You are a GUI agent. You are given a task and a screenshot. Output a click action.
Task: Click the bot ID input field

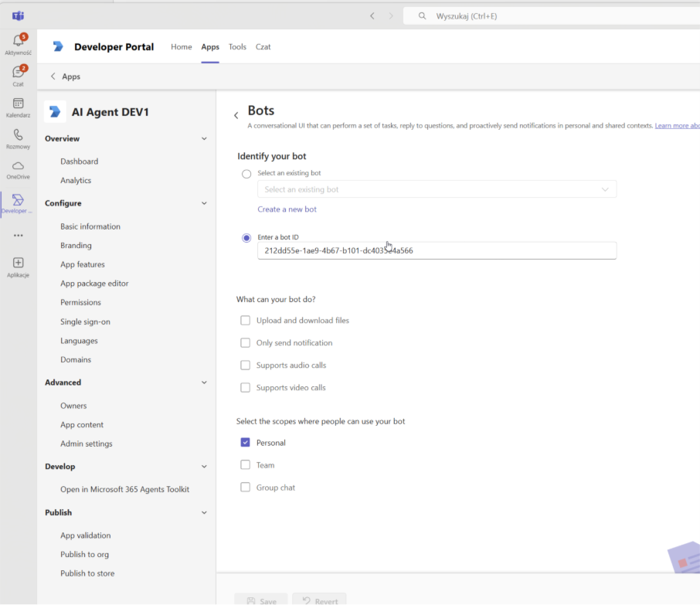tap(437, 250)
